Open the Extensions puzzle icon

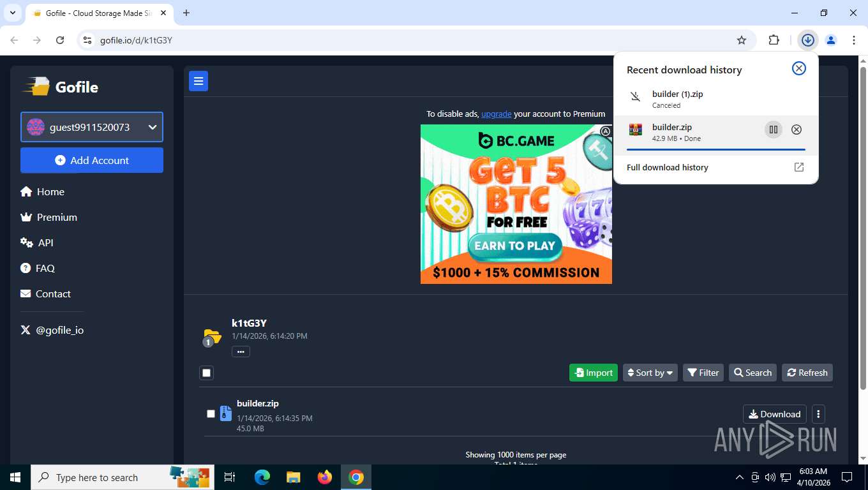tap(774, 40)
